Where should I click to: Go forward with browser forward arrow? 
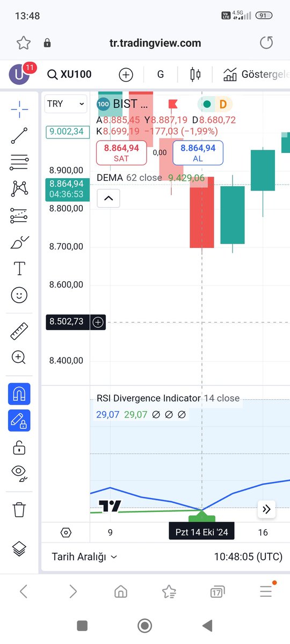coord(73,591)
